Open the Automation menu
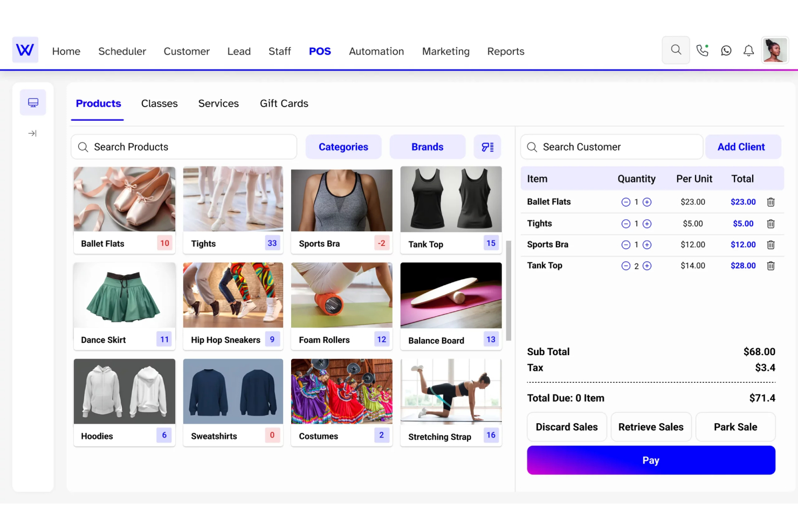This screenshot has width=798, height=532. [376, 51]
